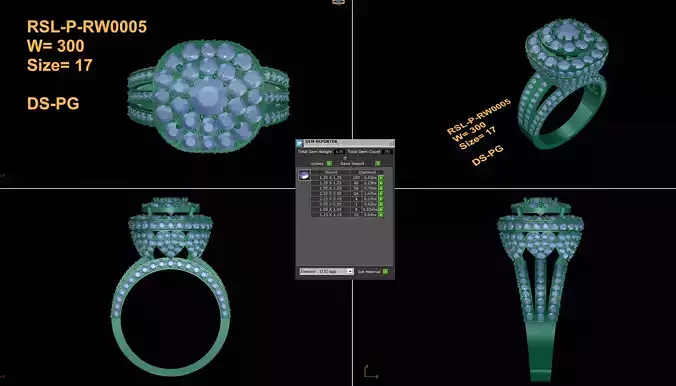Click the 'RSL-P-RW0005' text in top view
676x386 pixels.
tap(87, 27)
